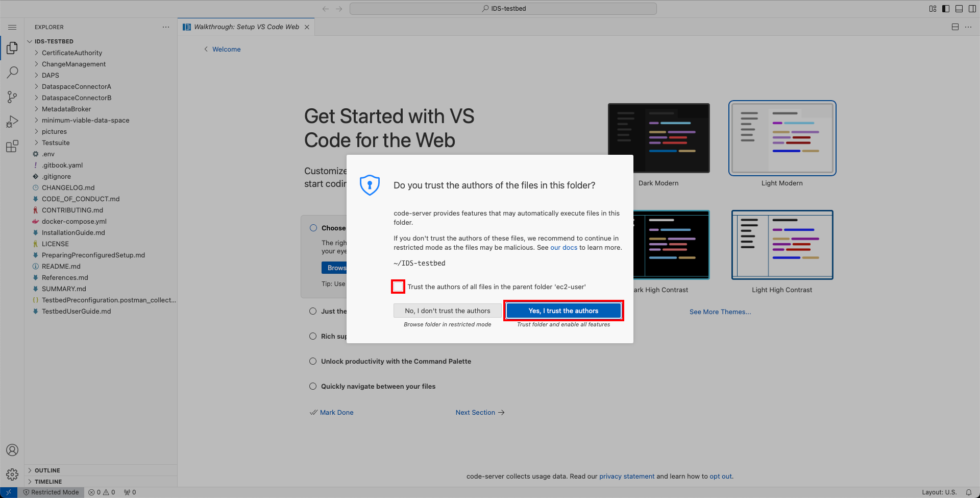Split the editor layout
Screen dimensions: 980x498
[955, 27]
